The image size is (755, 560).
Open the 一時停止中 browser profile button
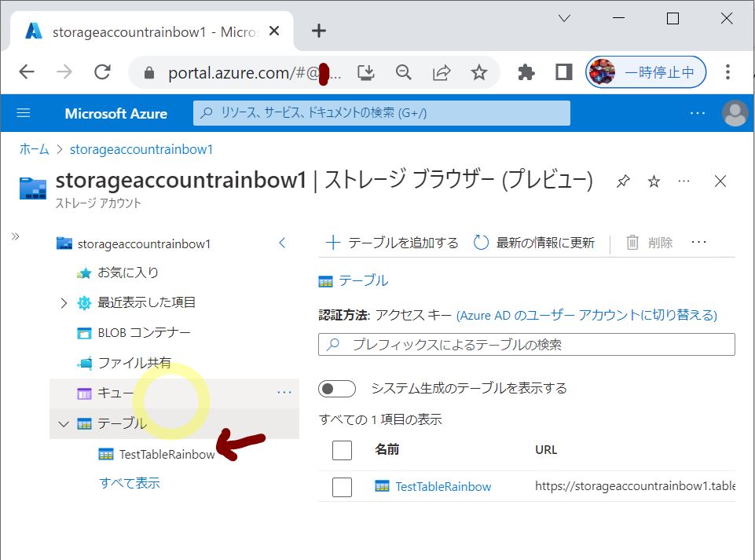[x=646, y=72]
